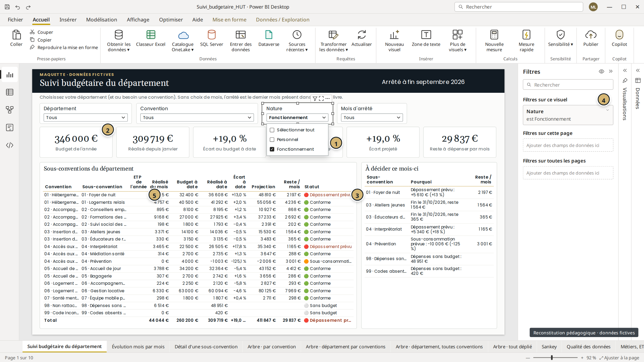Image resolution: width=644 pixels, height=362 pixels.
Task: Check the Sélectionner tout checkbox
Action: coord(272,130)
